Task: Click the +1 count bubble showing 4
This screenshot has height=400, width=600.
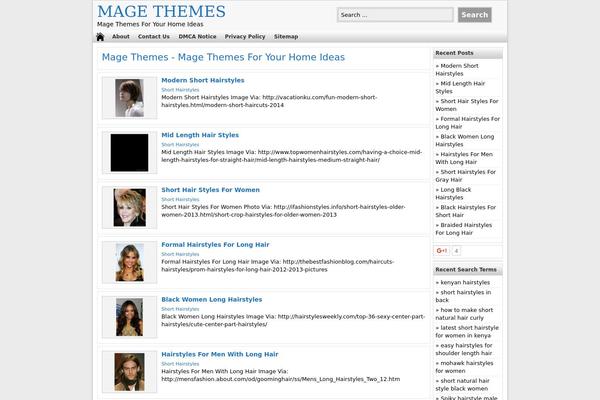Action: tap(456, 251)
